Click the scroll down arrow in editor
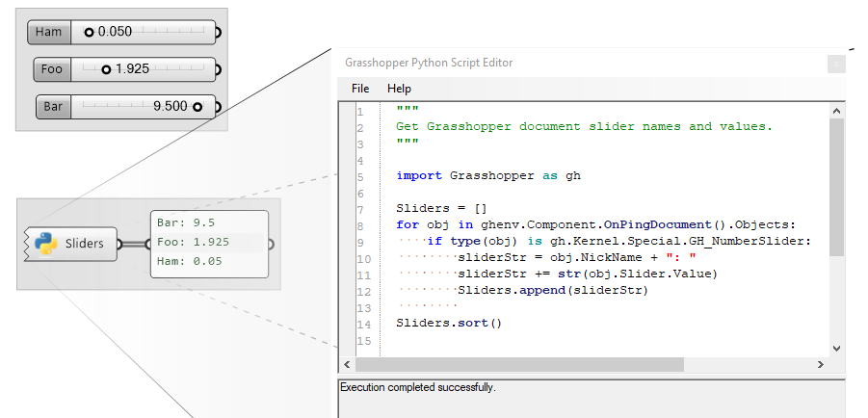 836,349
